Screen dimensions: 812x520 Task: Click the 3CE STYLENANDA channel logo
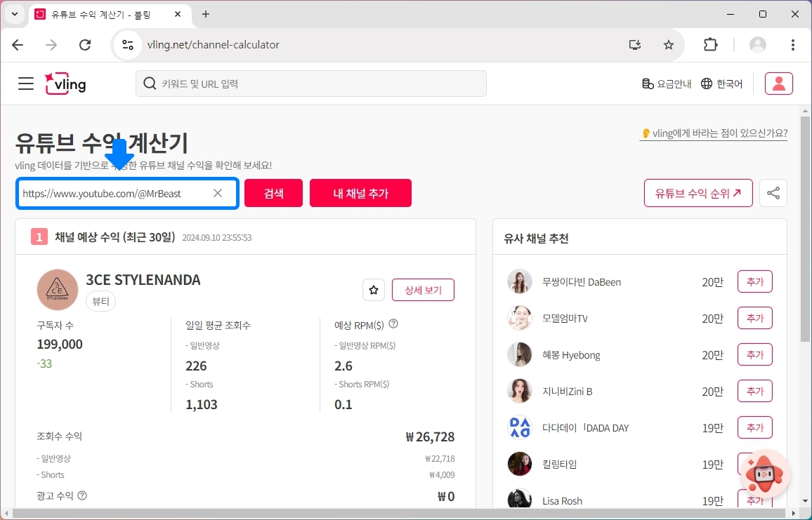click(x=58, y=290)
